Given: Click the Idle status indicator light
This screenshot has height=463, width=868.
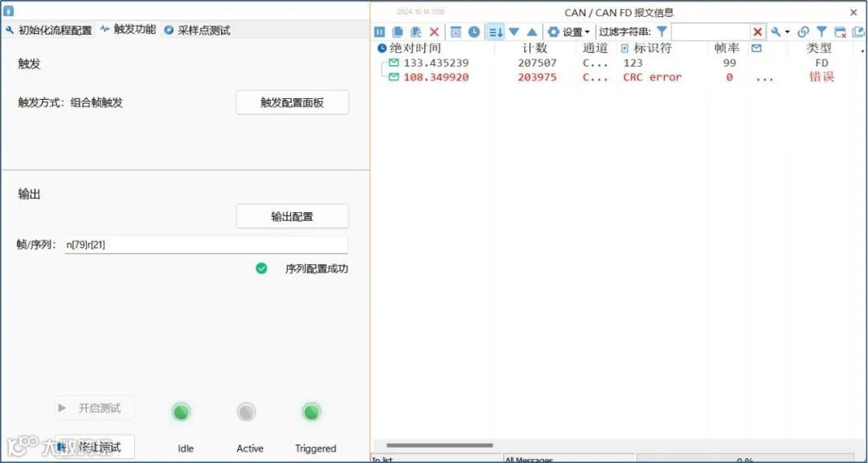Looking at the screenshot, I should coord(182,412).
